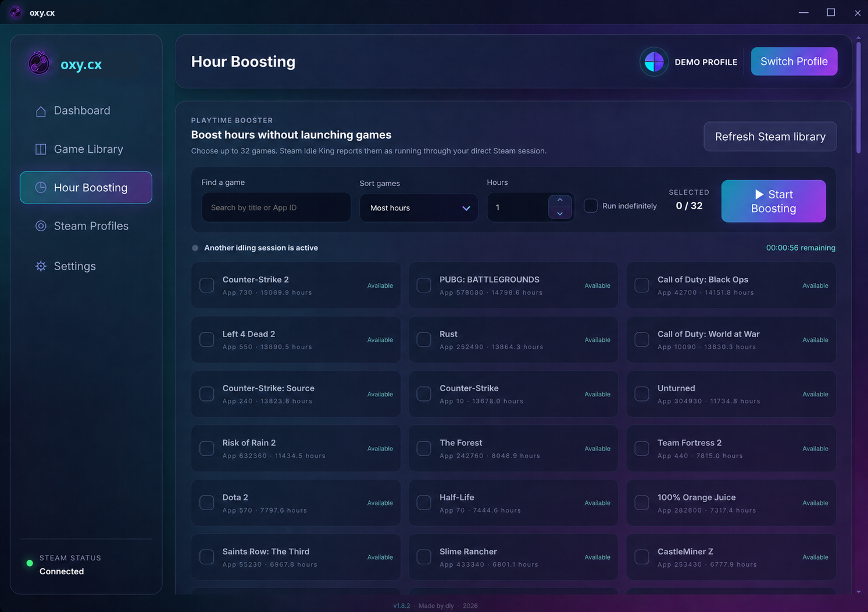
Task: Tick the Half-Life game checkbox
Action: click(424, 503)
